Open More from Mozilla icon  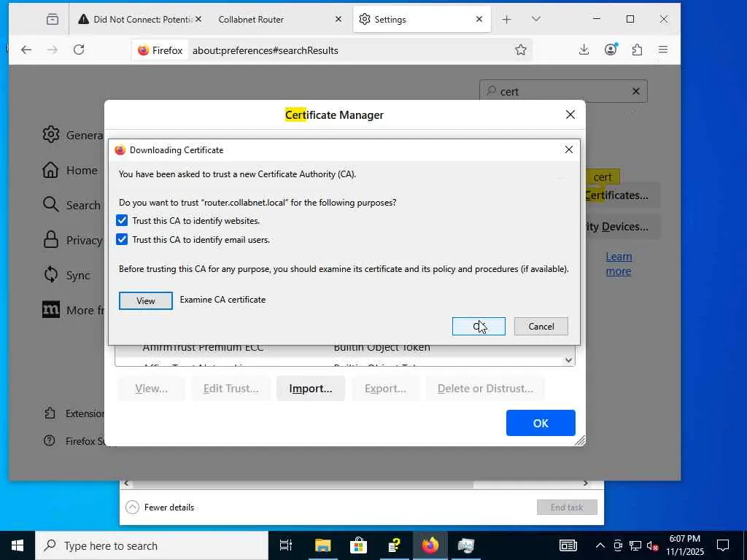[x=51, y=310]
